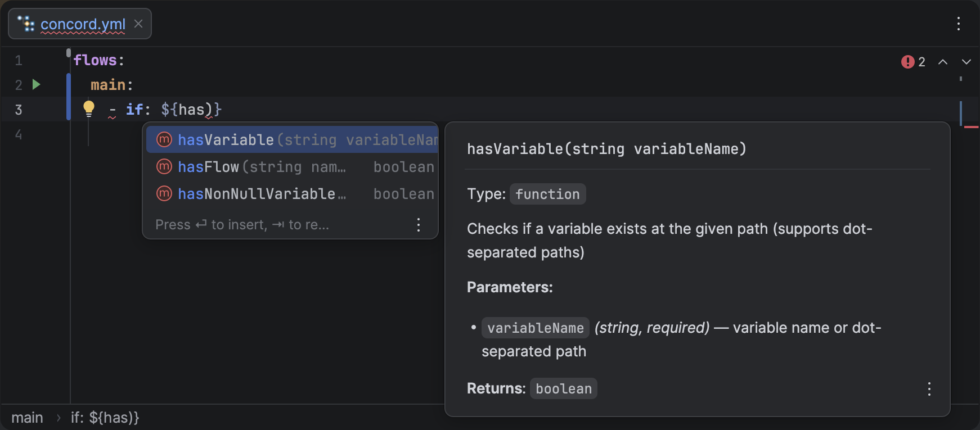980x430 pixels.
Task: Open the editor tab options kebab menu
Action: (959, 24)
